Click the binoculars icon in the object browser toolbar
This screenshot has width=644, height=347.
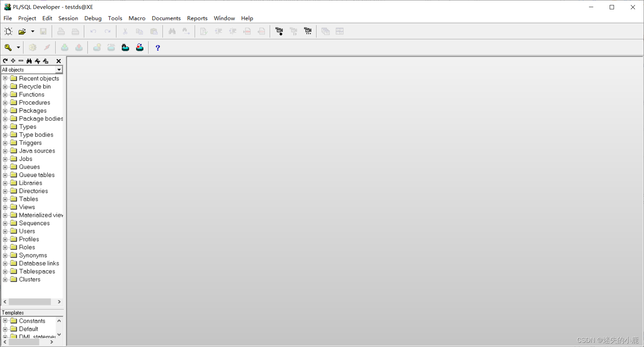point(29,61)
